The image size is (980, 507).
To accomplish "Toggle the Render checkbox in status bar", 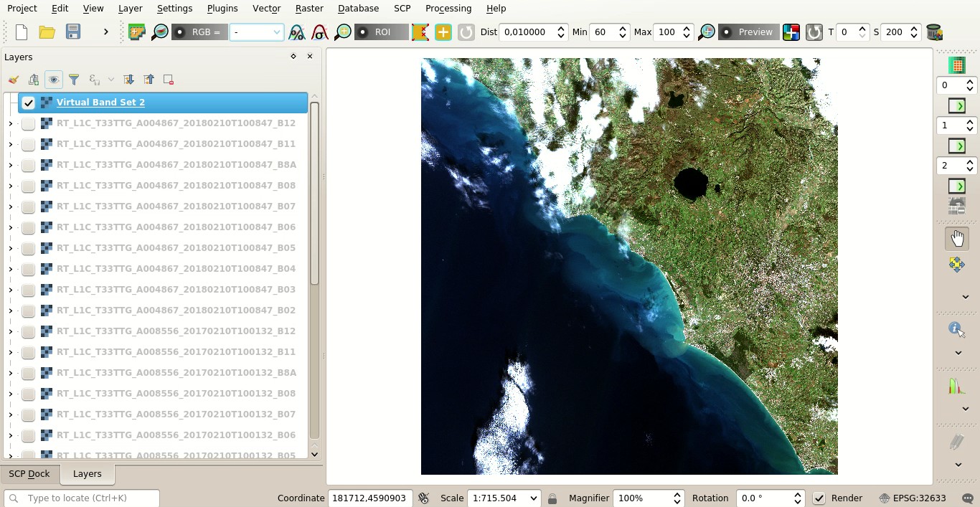I will pos(819,498).
